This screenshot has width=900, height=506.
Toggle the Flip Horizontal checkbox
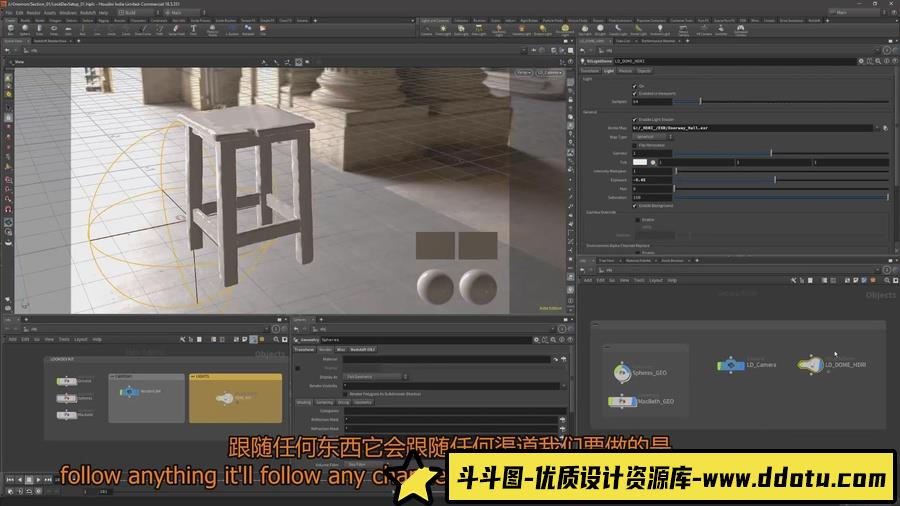point(634,145)
